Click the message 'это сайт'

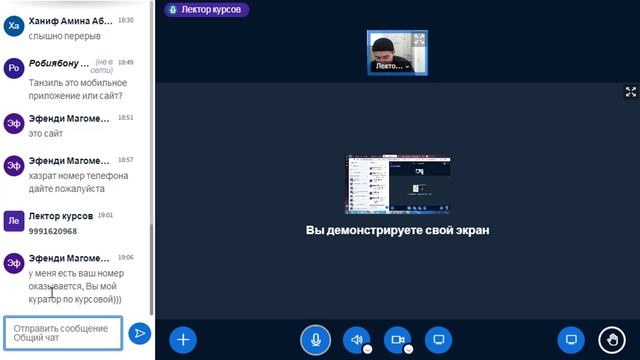click(x=46, y=133)
